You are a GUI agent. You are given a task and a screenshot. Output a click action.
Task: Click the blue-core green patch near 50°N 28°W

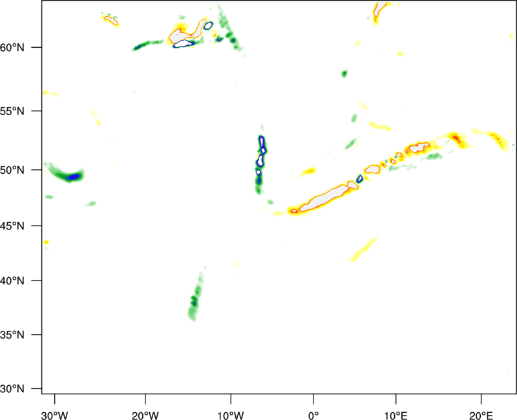click(x=66, y=173)
